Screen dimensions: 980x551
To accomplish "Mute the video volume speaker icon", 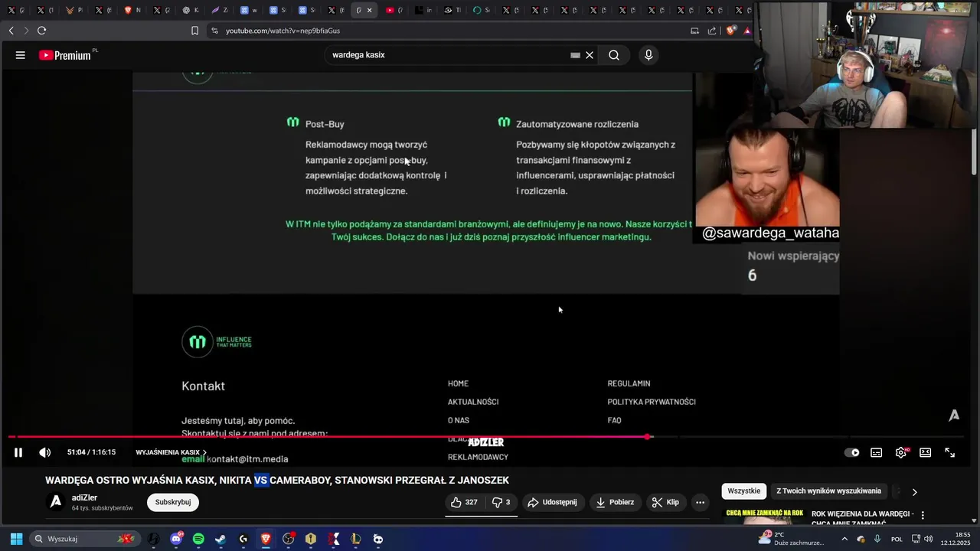I will (45, 452).
